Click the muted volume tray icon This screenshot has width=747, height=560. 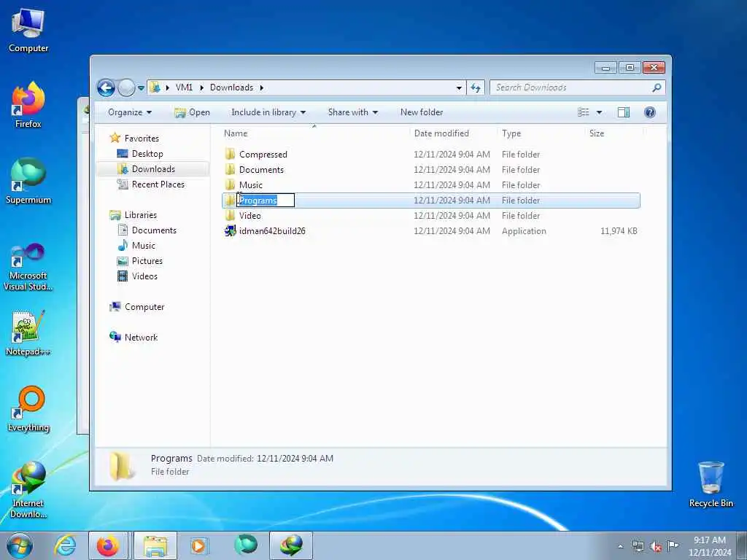656,547
